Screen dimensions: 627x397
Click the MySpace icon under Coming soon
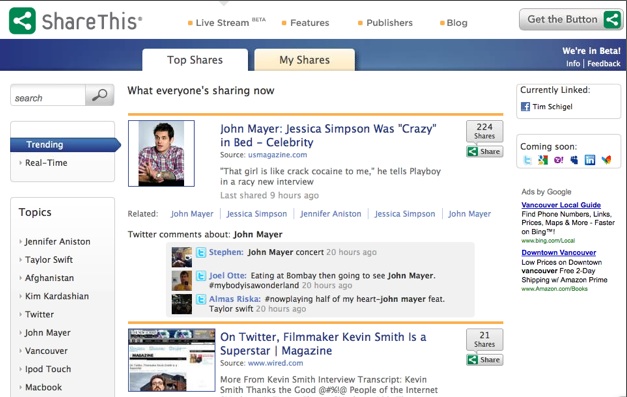pyautogui.click(x=574, y=160)
